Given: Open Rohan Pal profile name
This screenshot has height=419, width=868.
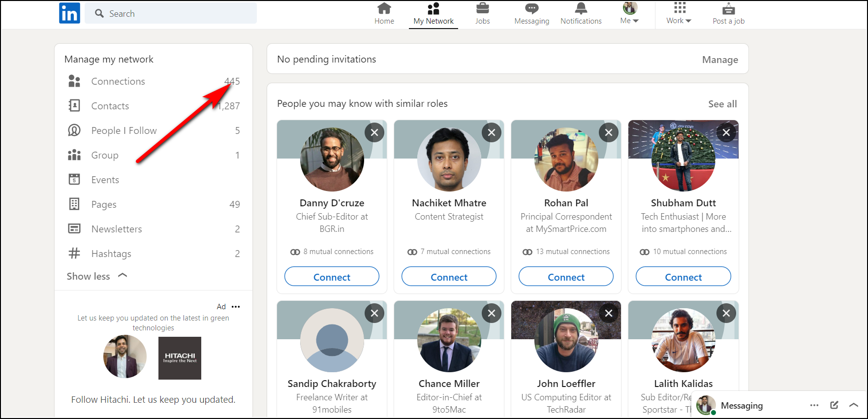Looking at the screenshot, I should (x=566, y=203).
